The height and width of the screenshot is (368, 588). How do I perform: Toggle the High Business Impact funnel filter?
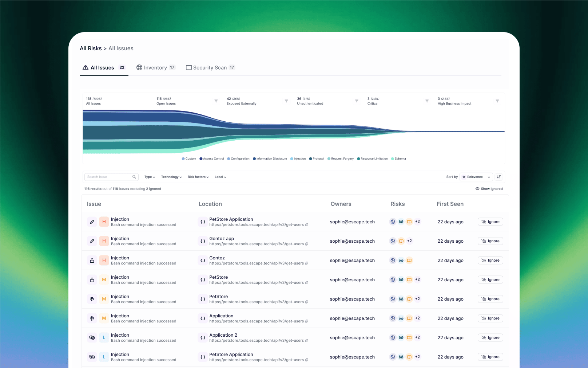[497, 101]
